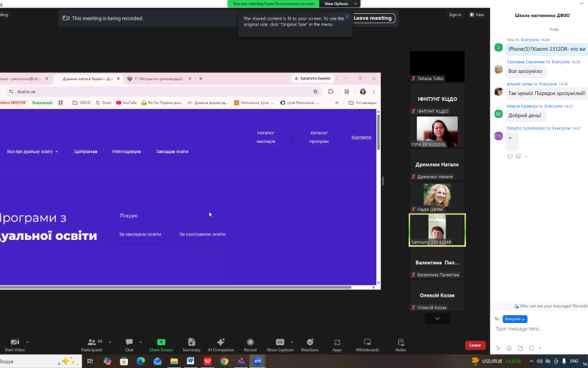Click sender name Марія Кравчук in chat
This screenshot has width=588, height=368.
pos(523,106)
